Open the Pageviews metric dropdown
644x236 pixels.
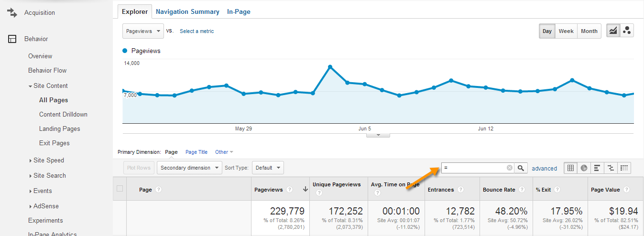coord(143,31)
